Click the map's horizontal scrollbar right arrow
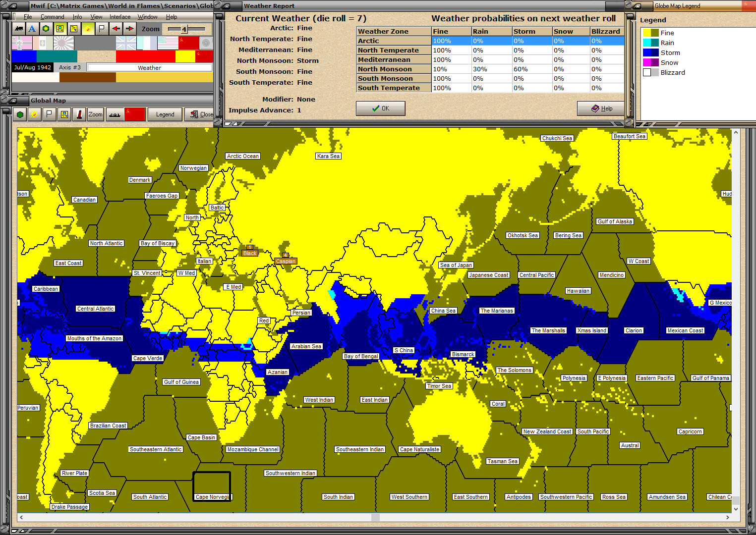This screenshot has width=756, height=535. pos(727,517)
